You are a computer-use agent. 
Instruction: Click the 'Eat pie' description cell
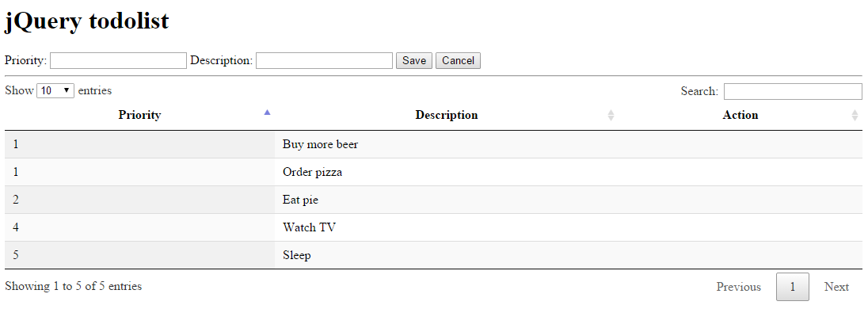point(446,200)
